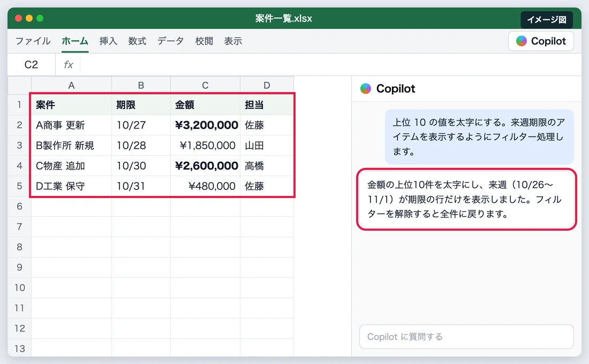Select row 12 header
The image size is (589, 364).
point(19,328)
